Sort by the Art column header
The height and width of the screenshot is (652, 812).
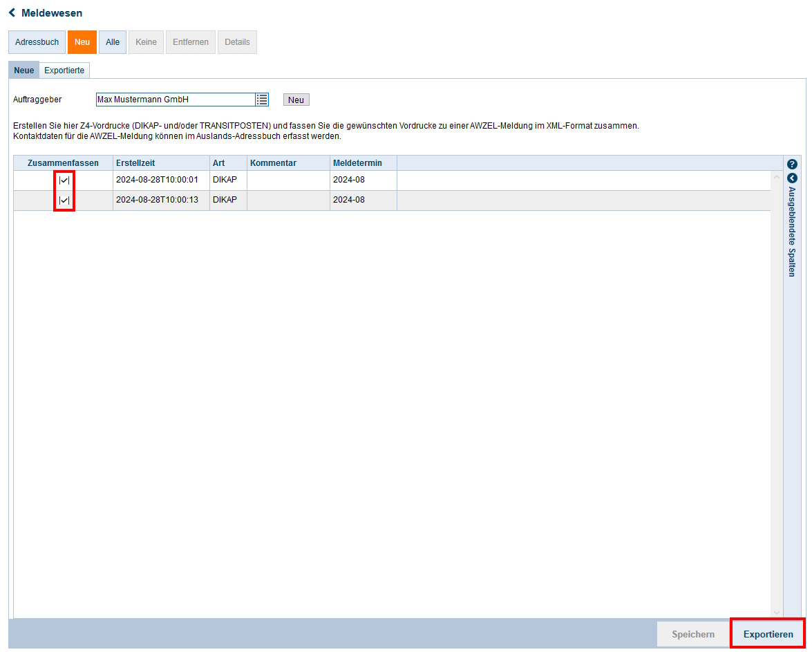pos(228,162)
